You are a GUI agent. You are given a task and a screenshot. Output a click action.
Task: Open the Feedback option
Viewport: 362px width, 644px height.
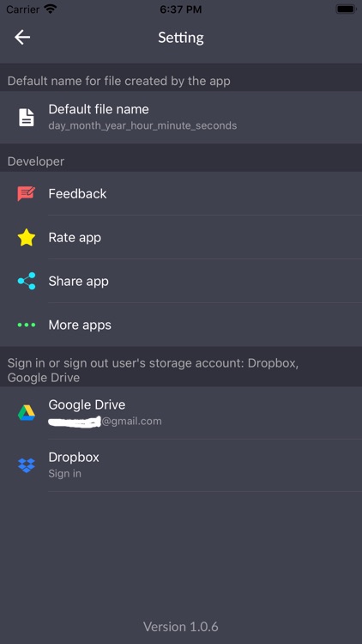181,193
